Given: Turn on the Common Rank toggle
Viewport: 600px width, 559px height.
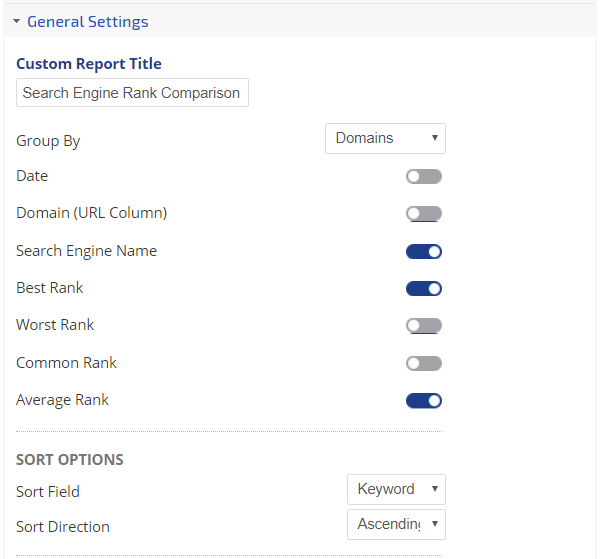Looking at the screenshot, I should point(424,363).
